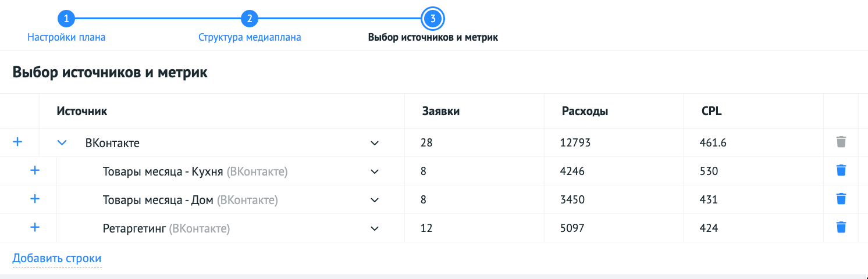868x279 pixels.
Task: Collapse the ВКонтакте tree group
Action: point(62,142)
